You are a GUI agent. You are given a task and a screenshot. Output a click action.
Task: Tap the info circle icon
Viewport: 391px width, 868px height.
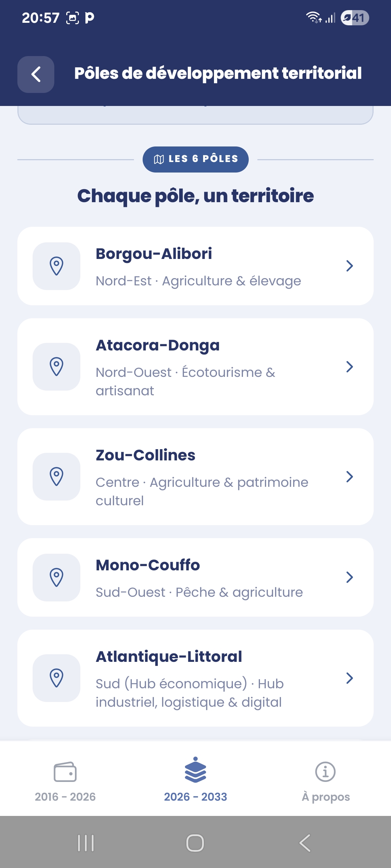pyautogui.click(x=325, y=772)
